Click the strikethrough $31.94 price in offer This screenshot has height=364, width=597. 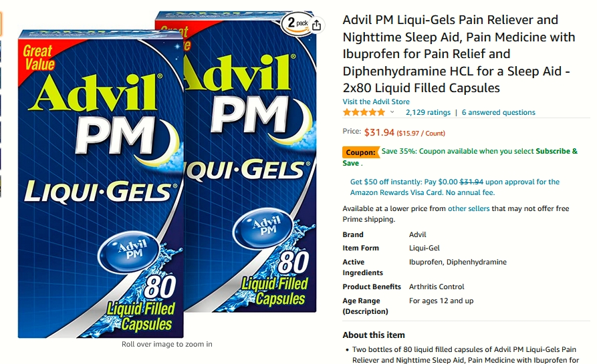471,182
